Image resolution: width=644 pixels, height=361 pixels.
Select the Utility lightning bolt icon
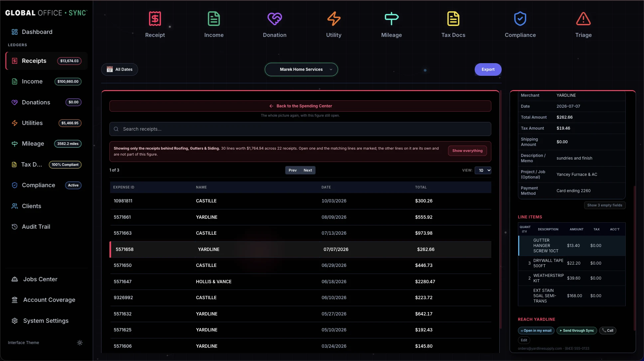tap(334, 19)
